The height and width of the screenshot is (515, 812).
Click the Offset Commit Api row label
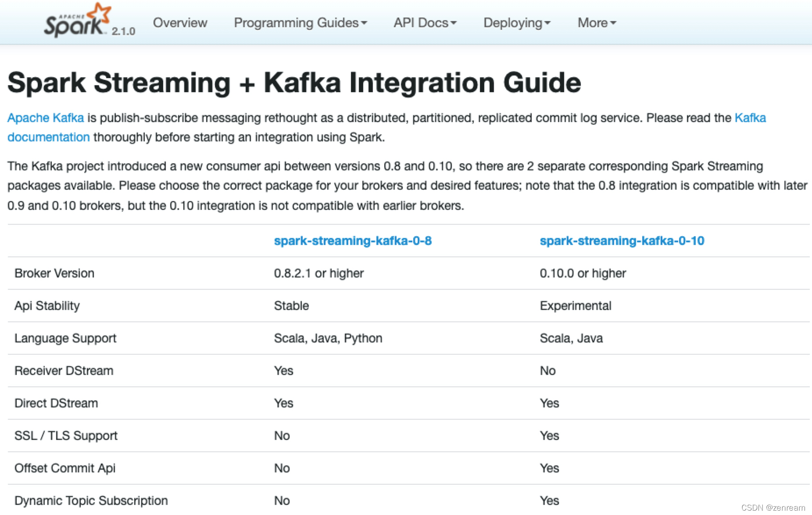65,468
